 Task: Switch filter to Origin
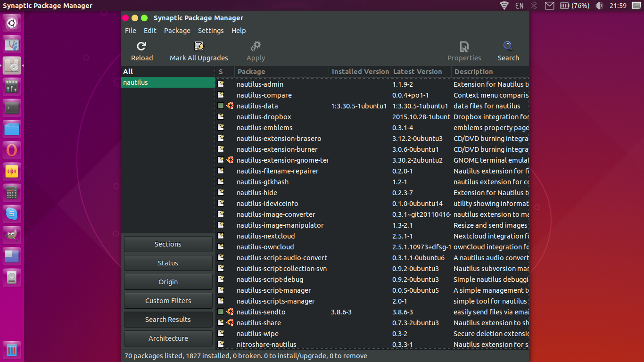[x=168, y=282]
